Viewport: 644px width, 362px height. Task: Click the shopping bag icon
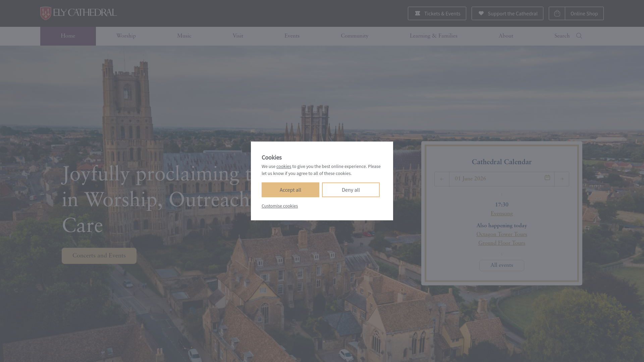[x=557, y=13]
